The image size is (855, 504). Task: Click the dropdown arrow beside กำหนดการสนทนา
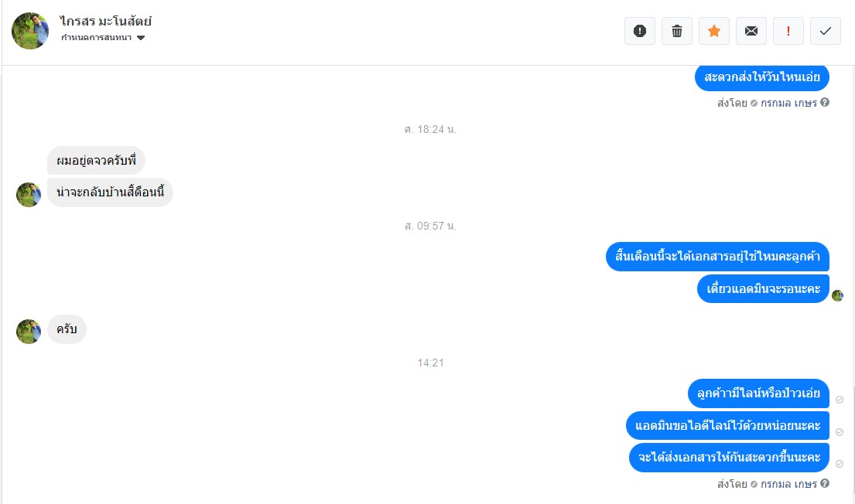click(141, 38)
